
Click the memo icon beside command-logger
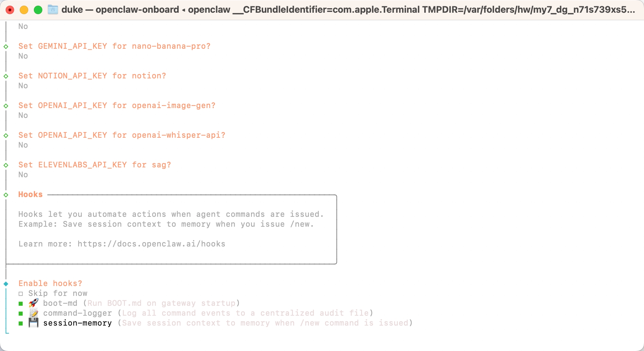coord(34,313)
